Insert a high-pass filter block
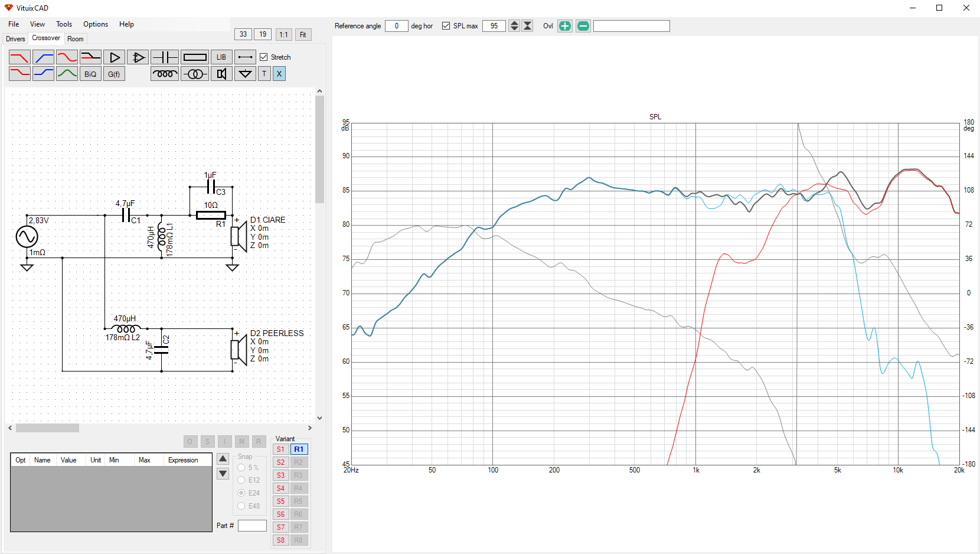Viewport: 980px width, 554px height. (43, 57)
